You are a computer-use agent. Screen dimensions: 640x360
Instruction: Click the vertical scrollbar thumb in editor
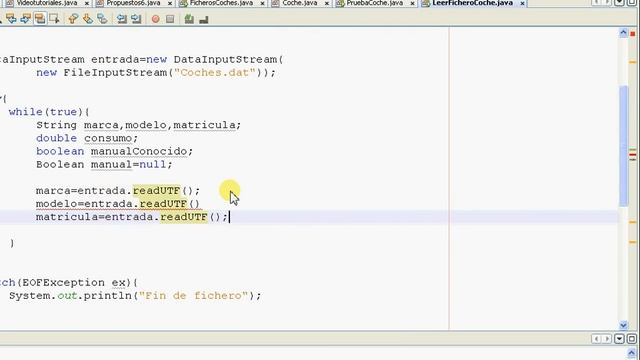624,145
